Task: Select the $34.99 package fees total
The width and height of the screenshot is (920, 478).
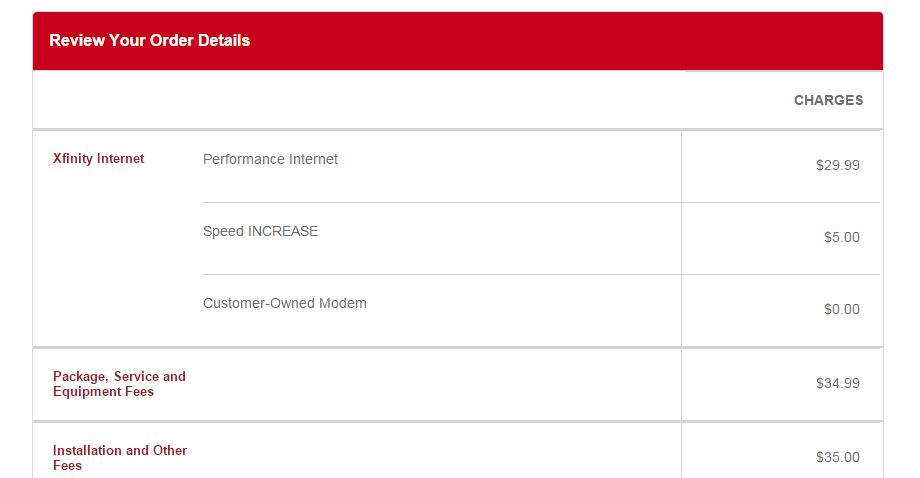Action: [x=837, y=384]
